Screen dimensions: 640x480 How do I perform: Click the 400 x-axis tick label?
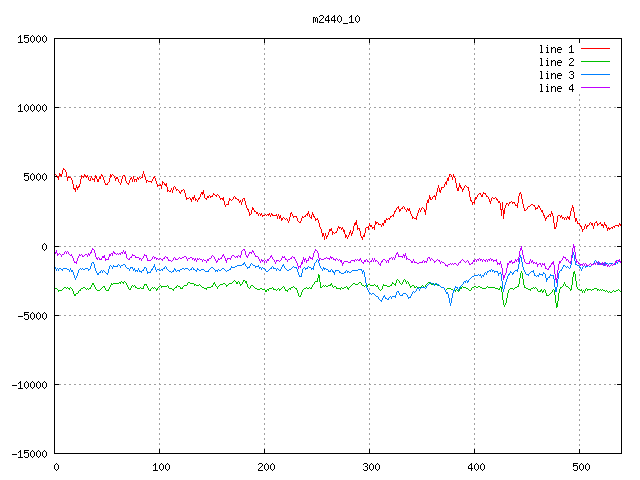coord(475,467)
